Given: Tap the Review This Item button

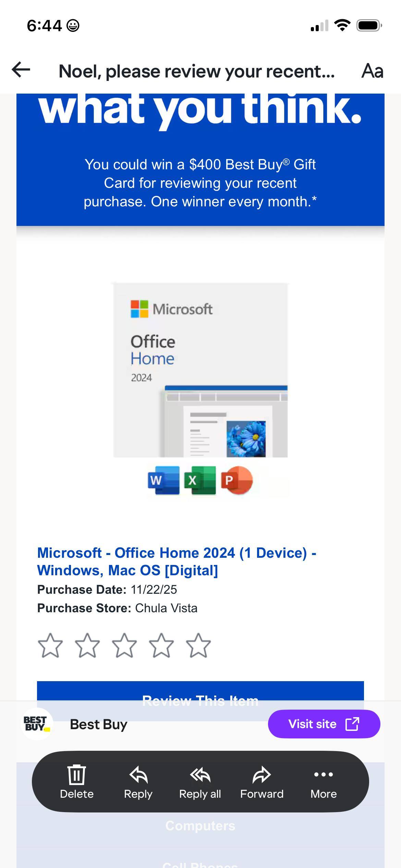Looking at the screenshot, I should coord(200,691).
